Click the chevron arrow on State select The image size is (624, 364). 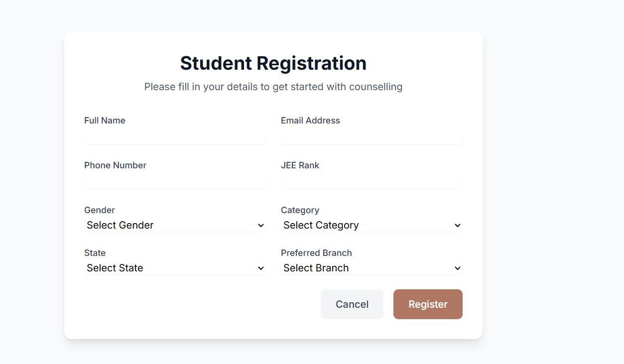click(x=260, y=268)
